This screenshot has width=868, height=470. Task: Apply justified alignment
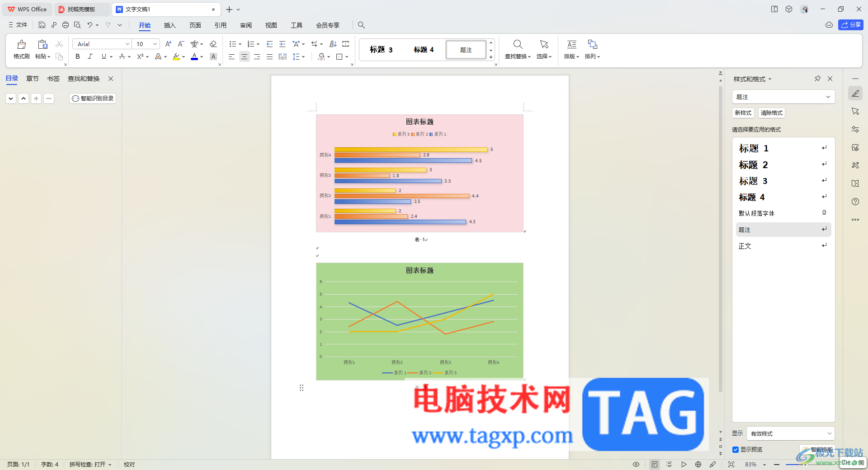[269, 56]
